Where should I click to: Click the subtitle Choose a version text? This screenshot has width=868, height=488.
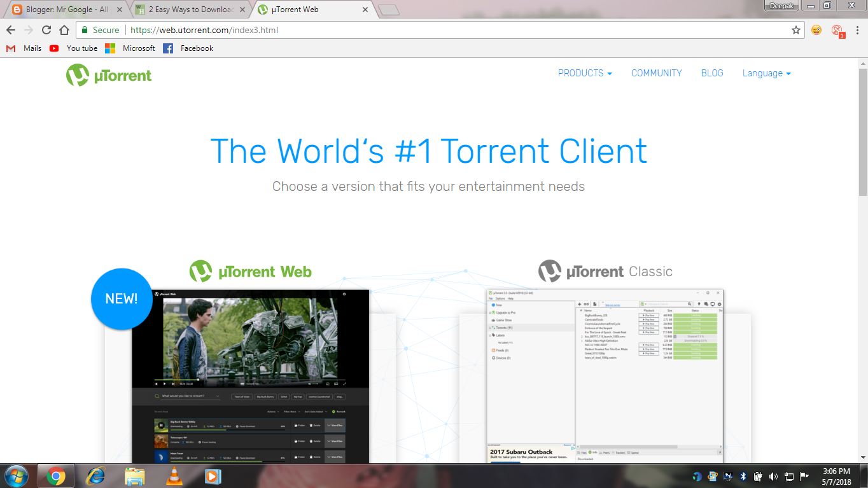(428, 186)
